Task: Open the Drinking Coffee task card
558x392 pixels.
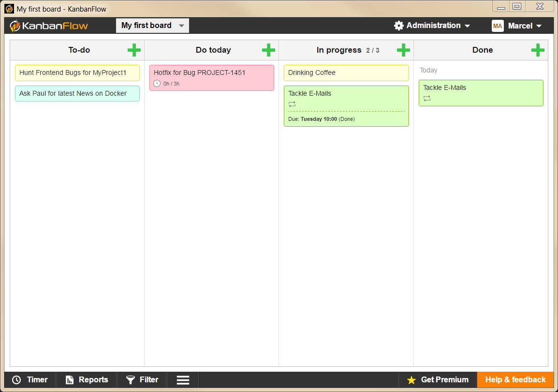Action: 346,73
